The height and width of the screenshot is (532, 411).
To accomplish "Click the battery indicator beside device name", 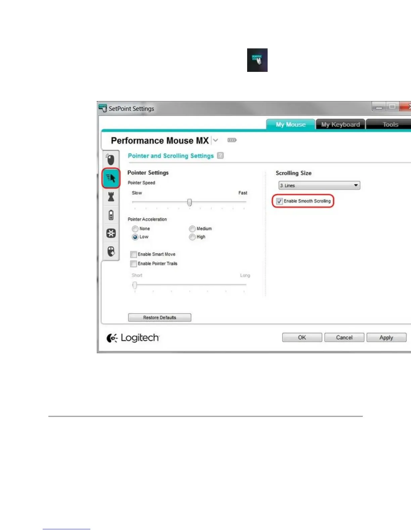I will coord(232,140).
